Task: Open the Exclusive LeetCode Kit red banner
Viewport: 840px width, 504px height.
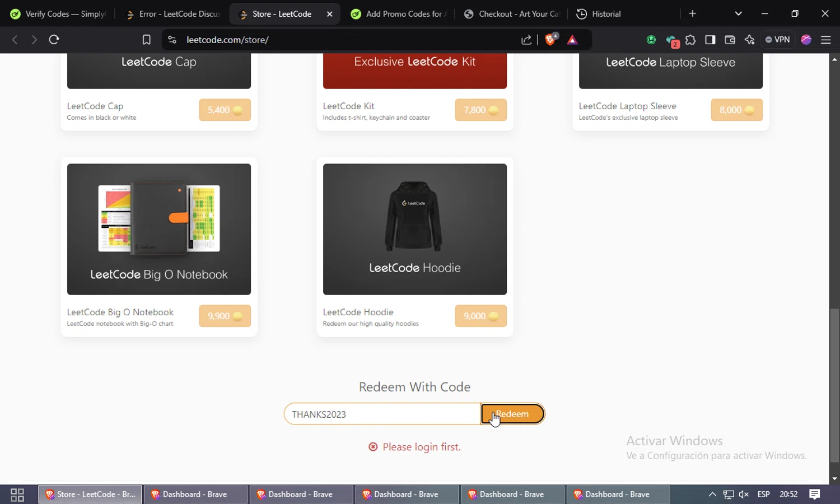Action: tap(415, 71)
